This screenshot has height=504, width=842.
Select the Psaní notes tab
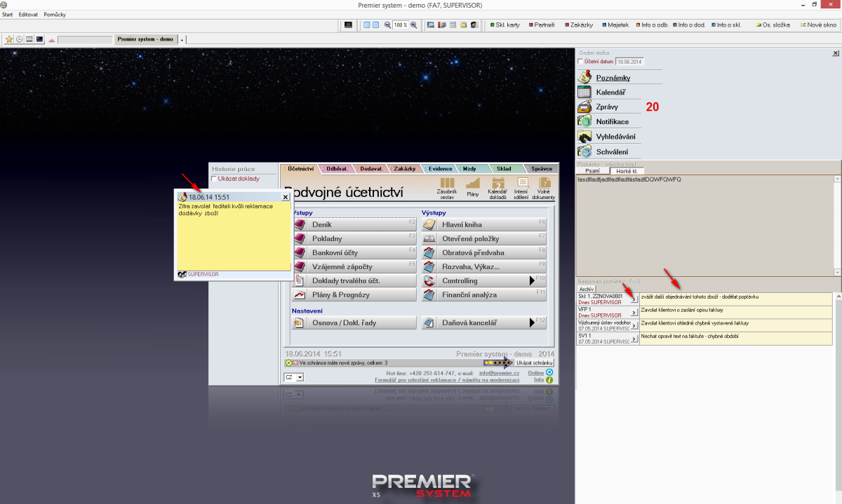(x=592, y=170)
